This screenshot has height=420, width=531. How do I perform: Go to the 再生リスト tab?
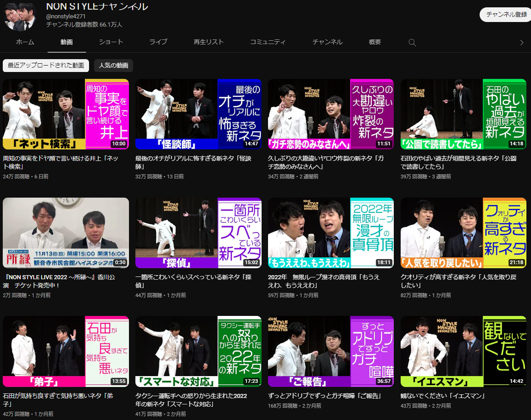tap(209, 42)
